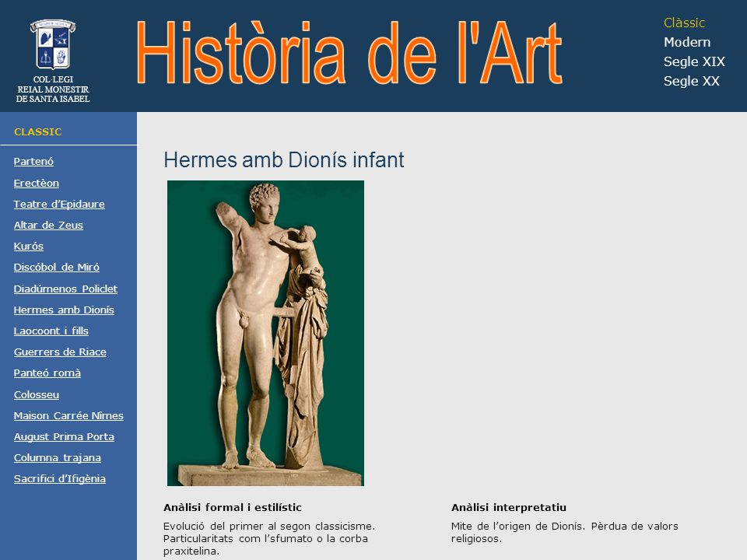
Task: Open the Modern section
Action: point(687,42)
